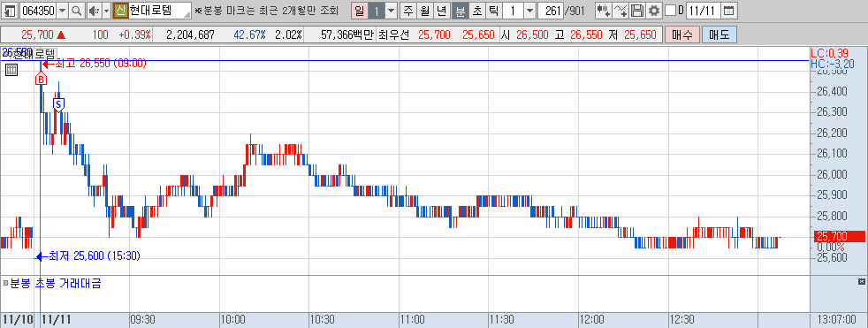Open the minute interval dropdown next to 틱
This screenshot has width=868, height=328.
click(x=529, y=11)
